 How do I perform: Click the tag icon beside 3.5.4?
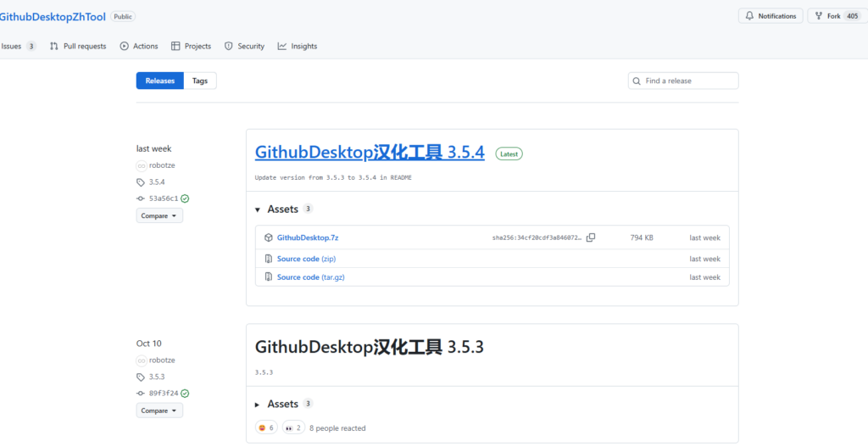[141, 182]
